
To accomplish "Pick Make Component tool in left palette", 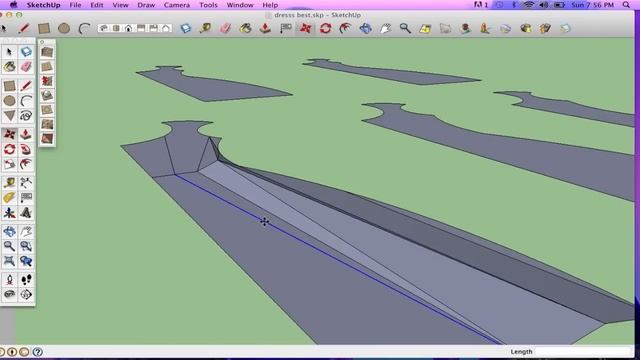I will [26, 52].
